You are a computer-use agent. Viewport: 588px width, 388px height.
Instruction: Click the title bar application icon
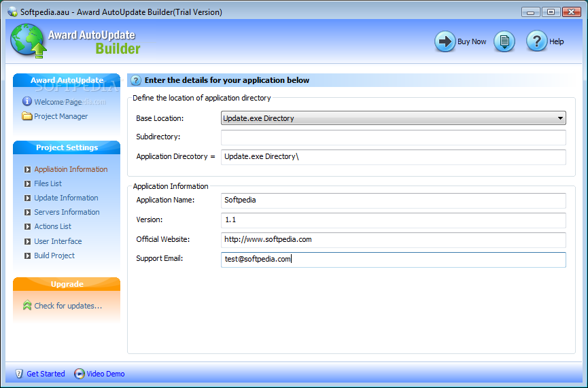[12, 12]
